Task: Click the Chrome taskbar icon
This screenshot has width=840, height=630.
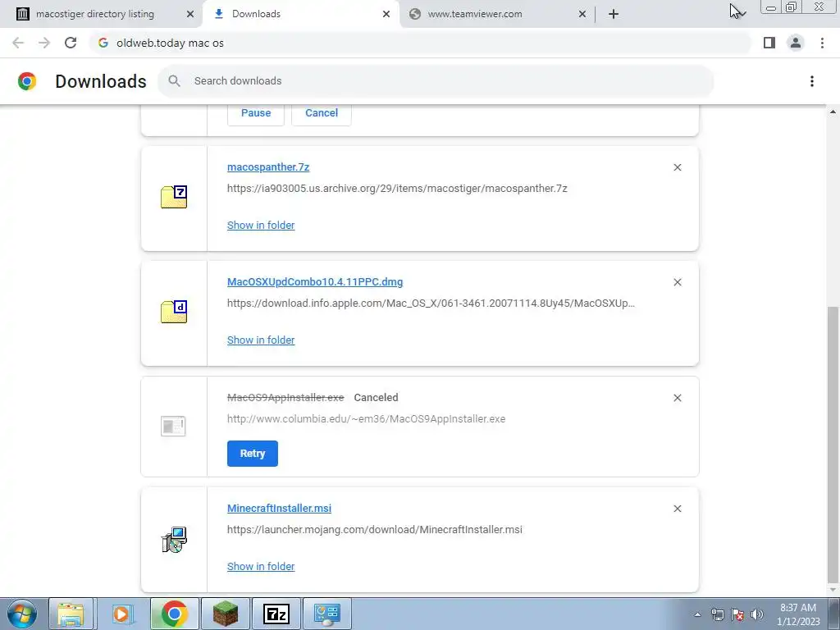Action: coord(174,614)
